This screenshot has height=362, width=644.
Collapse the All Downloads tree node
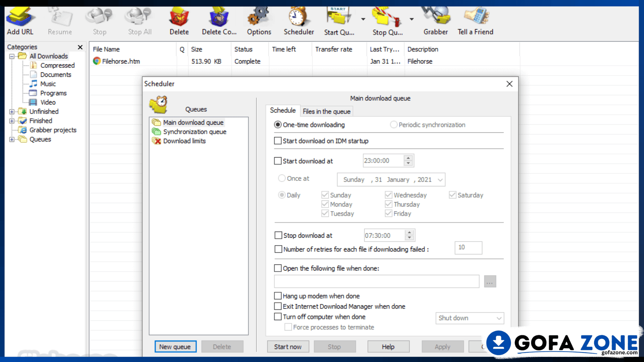click(12, 56)
